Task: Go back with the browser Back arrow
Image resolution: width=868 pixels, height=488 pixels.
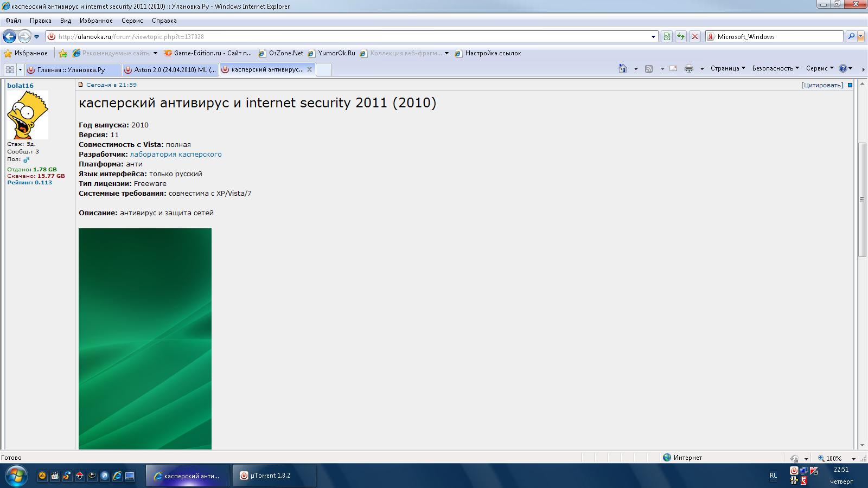Action: [x=10, y=36]
